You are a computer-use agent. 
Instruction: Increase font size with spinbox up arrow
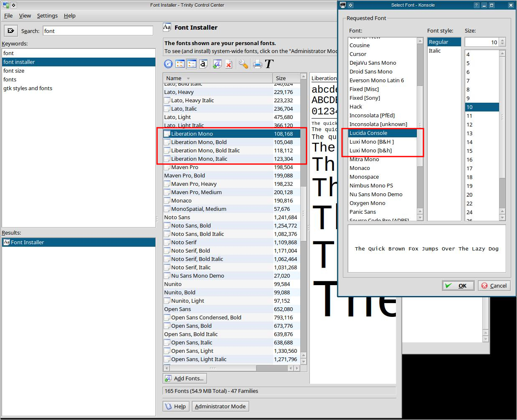tap(502, 40)
